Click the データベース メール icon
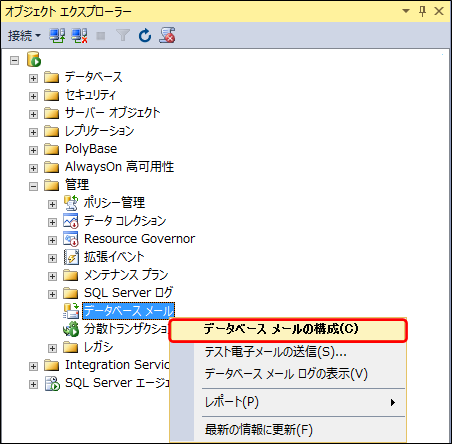The image size is (452, 444). (x=71, y=311)
